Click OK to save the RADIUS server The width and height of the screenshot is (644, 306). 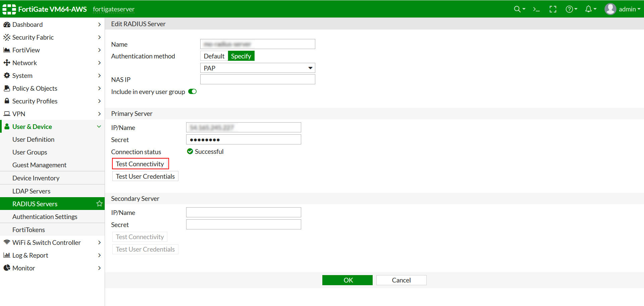(x=347, y=280)
